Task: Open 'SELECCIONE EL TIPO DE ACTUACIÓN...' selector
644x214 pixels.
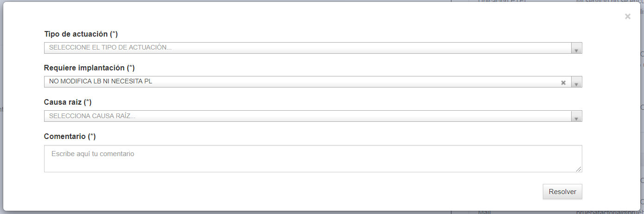Action: click(313, 48)
